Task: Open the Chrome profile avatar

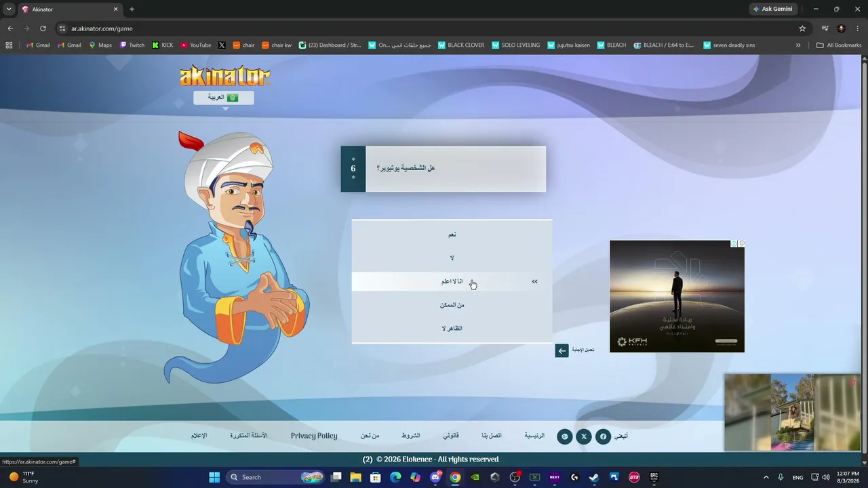Action: pyautogui.click(x=842, y=28)
